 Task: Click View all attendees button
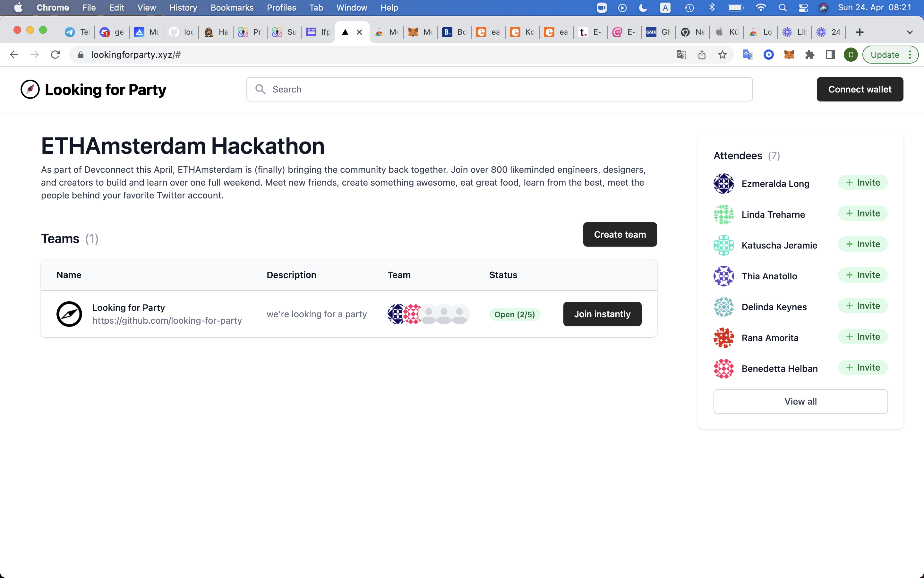coord(800,401)
